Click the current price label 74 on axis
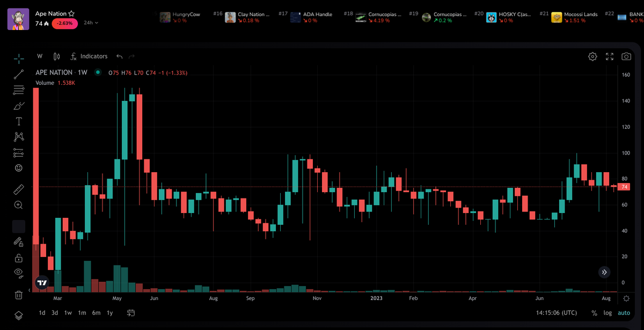644x330 pixels. 624,187
